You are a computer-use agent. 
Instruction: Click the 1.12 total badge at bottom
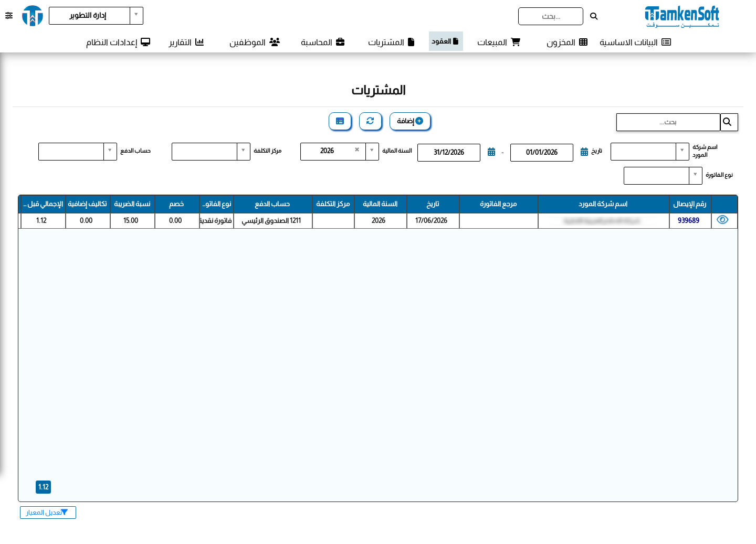(44, 487)
